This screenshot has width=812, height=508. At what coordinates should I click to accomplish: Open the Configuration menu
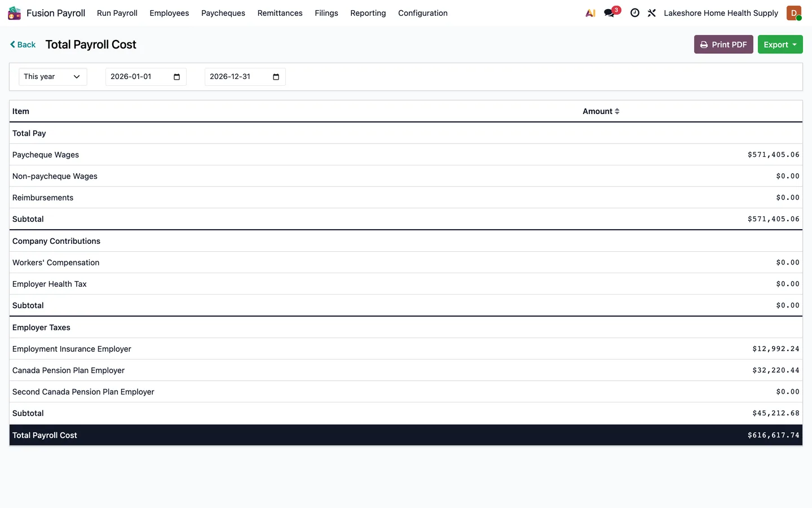tap(423, 13)
